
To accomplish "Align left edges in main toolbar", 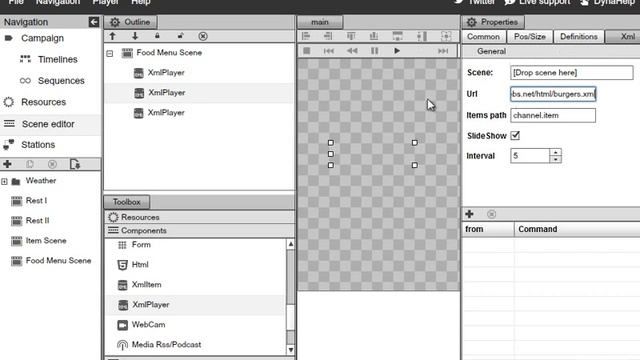I will coord(306,36).
